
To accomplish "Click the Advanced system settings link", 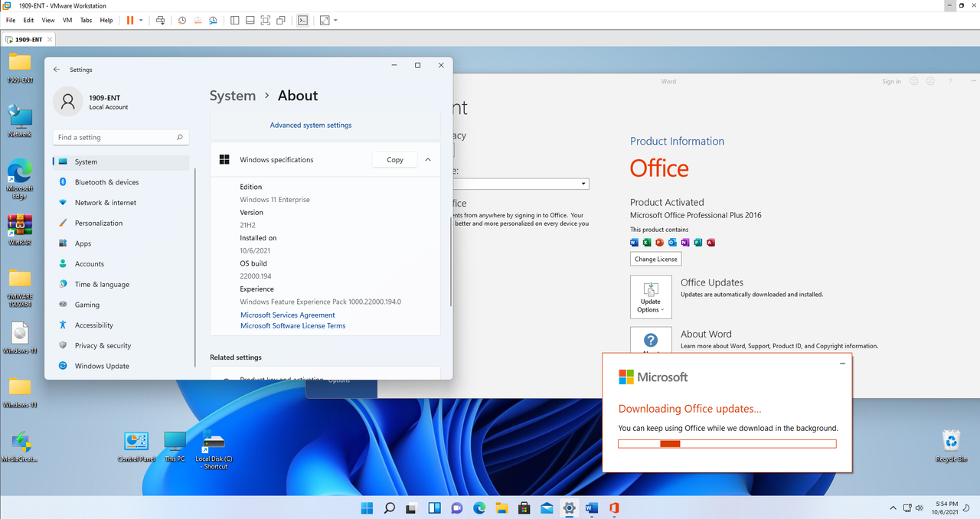I will point(311,125).
